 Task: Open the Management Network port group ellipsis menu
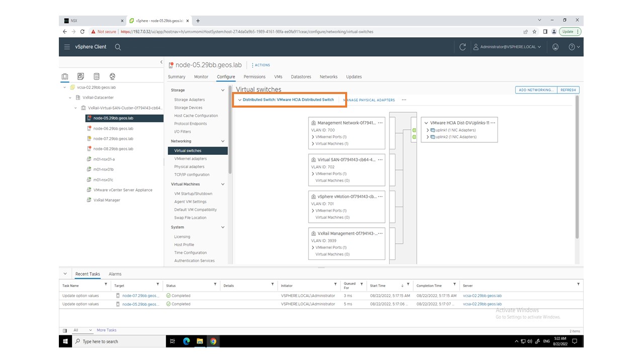(x=380, y=123)
